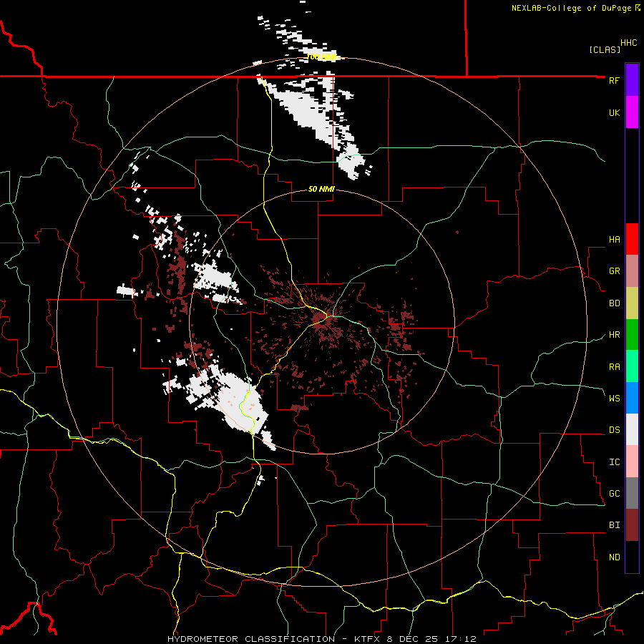The height and width of the screenshot is (644, 644).
Task: Click the RA legend label
Action: pos(615,367)
